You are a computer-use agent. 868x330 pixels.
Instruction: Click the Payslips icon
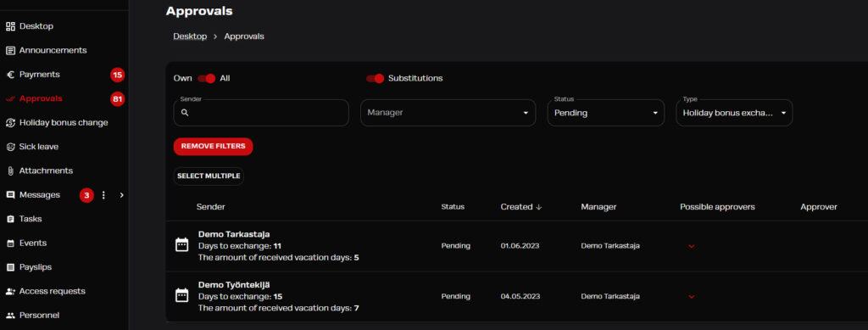(10, 267)
